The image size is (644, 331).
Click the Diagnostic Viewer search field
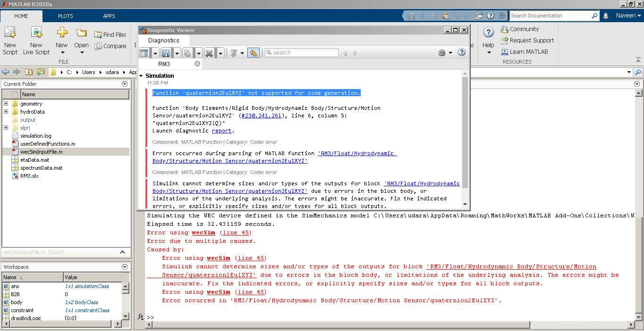[301, 53]
